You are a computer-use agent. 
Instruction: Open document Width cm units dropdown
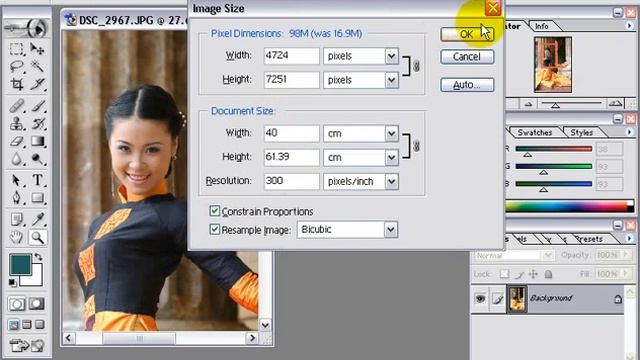coord(391,133)
